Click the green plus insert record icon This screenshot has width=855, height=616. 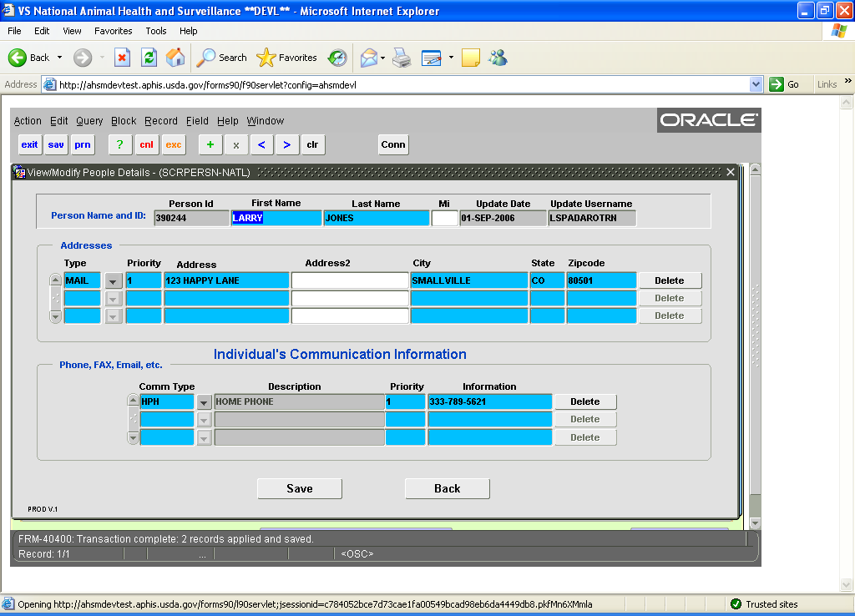point(210,144)
